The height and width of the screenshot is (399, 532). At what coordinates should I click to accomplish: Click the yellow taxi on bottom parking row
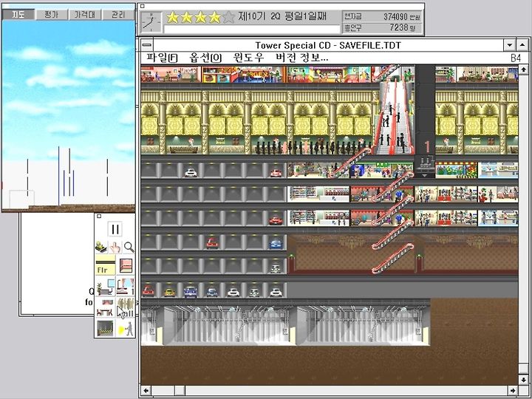click(x=169, y=292)
